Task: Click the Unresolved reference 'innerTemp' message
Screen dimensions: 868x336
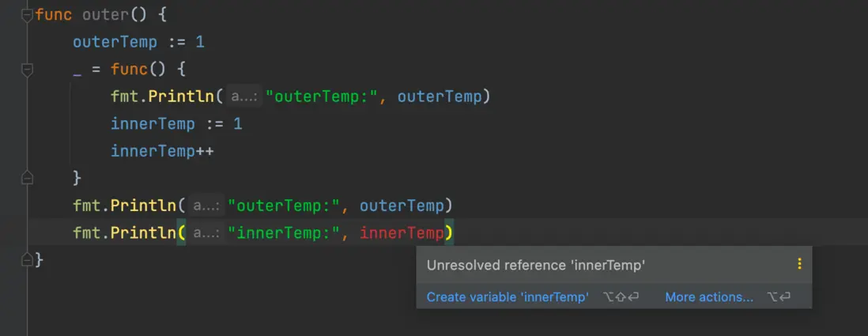Action: click(536, 266)
